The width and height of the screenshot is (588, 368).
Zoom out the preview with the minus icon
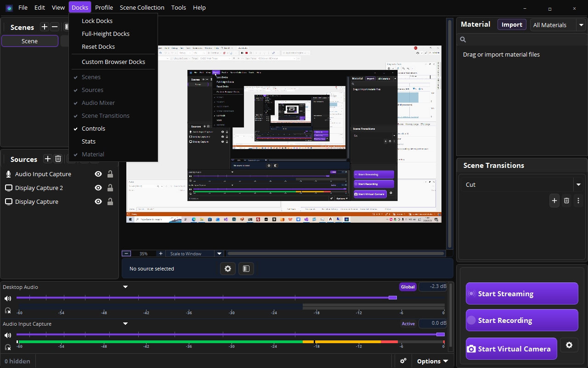pos(126,253)
